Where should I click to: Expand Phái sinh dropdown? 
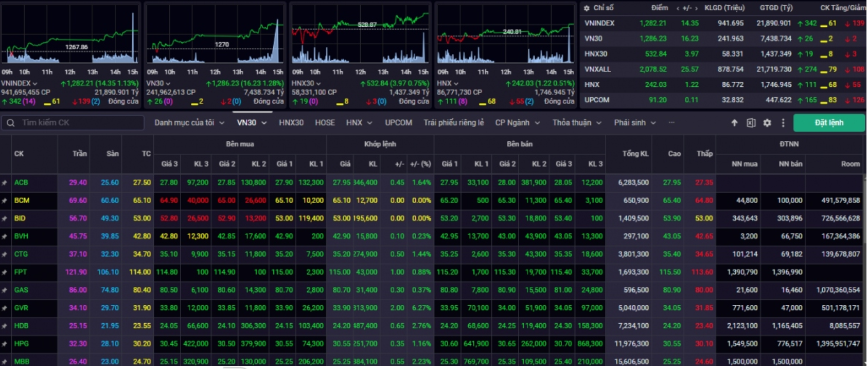tap(653, 123)
